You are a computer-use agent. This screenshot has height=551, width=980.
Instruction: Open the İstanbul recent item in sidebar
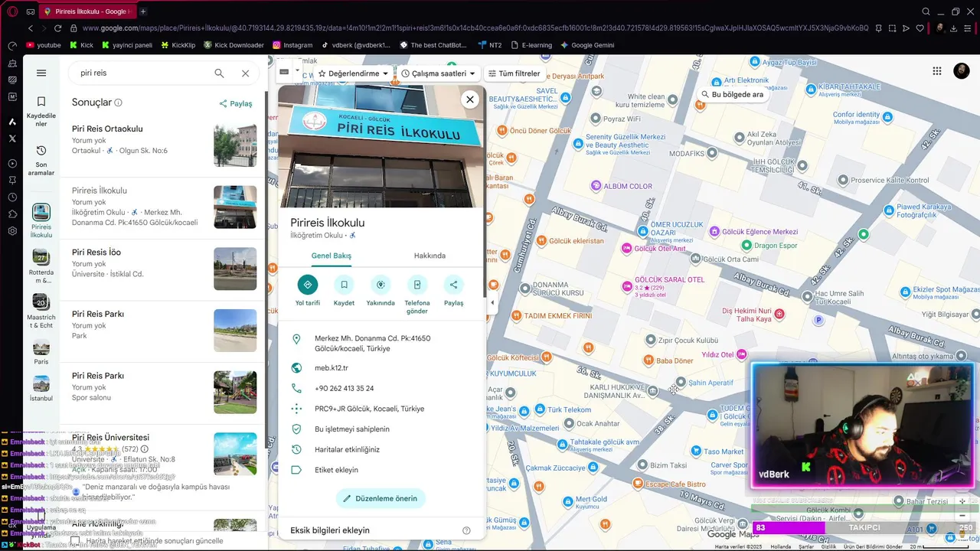41,389
